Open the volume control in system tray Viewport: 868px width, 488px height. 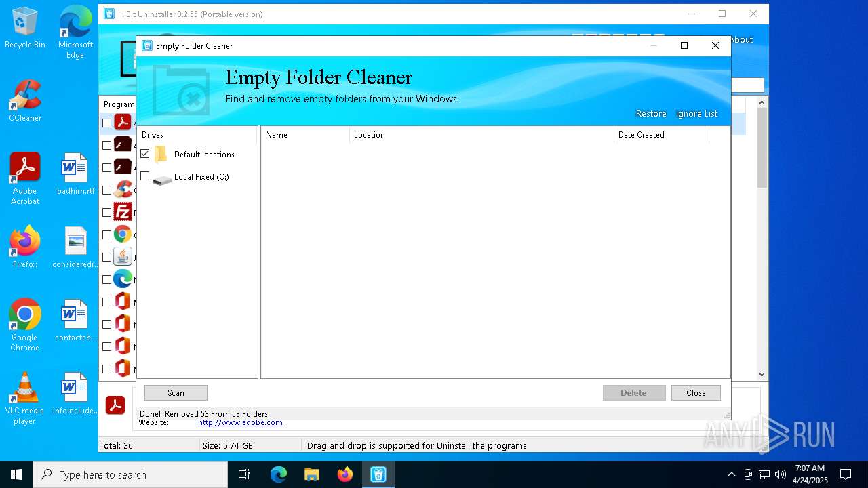pos(781,474)
